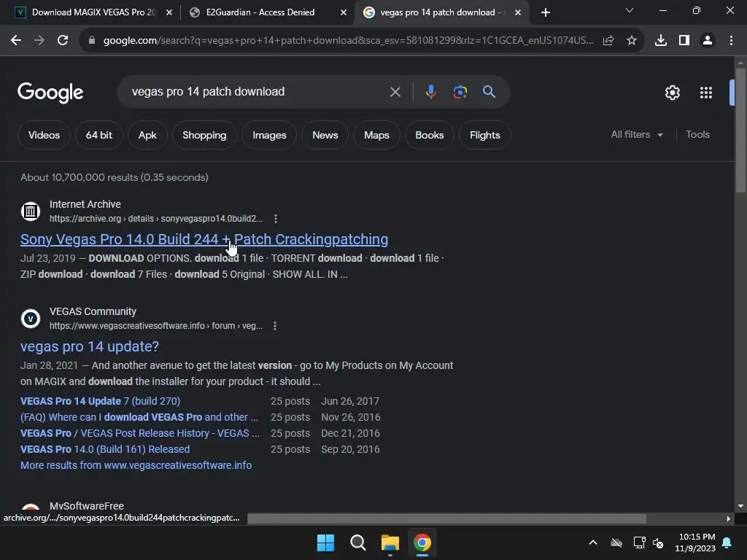Screen dimensions: 747x560
Task: Open the tab search dropdown chevron
Action: (630, 10)
